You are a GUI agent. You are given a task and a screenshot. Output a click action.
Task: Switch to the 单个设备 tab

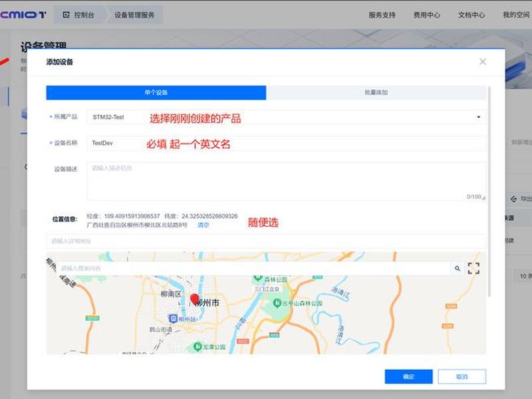click(156, 92)
